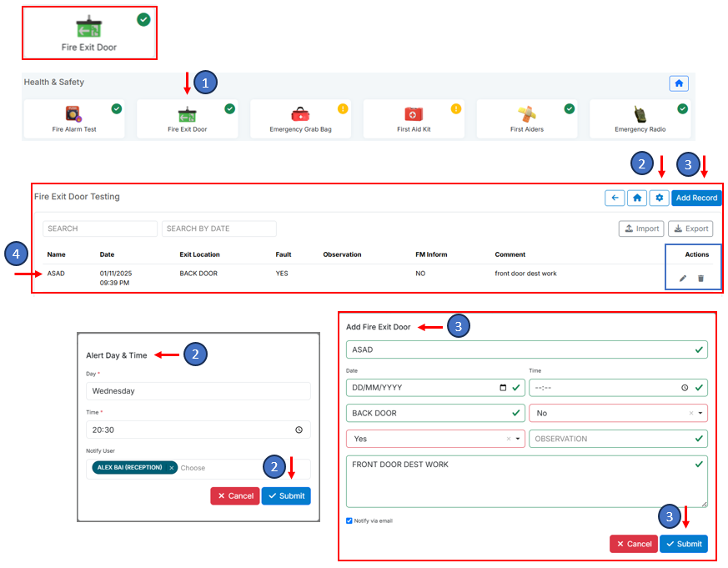Click the back arrow in Fire Exit Door Testing
The height and width of the screenshot is (568, 728).
[615, 198]
